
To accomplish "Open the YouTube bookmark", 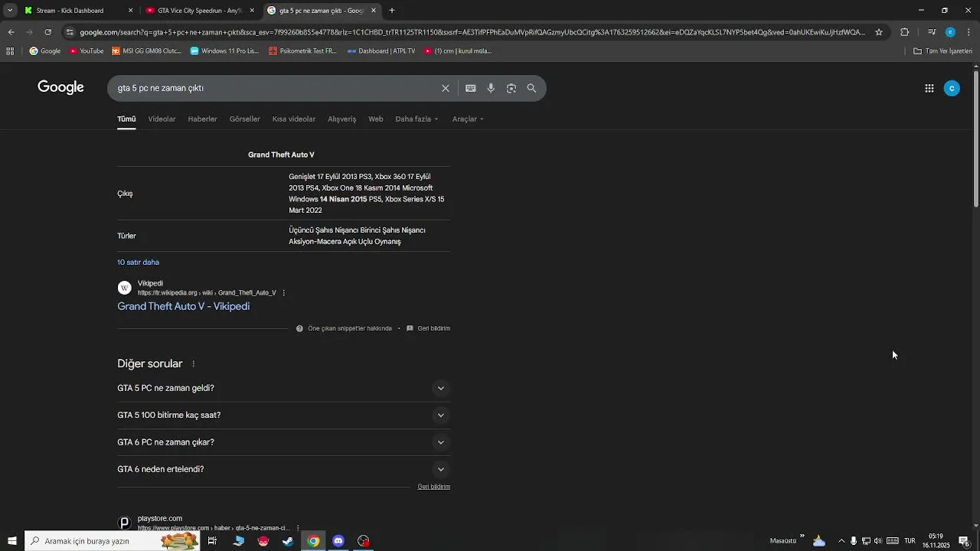I will [x=87, y=51].
